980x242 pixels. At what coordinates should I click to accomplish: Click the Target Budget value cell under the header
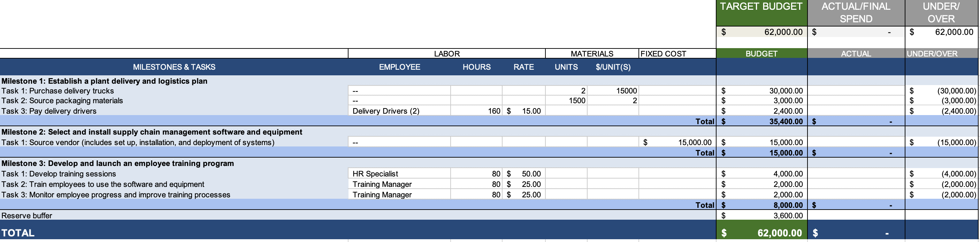pos(761,32)
